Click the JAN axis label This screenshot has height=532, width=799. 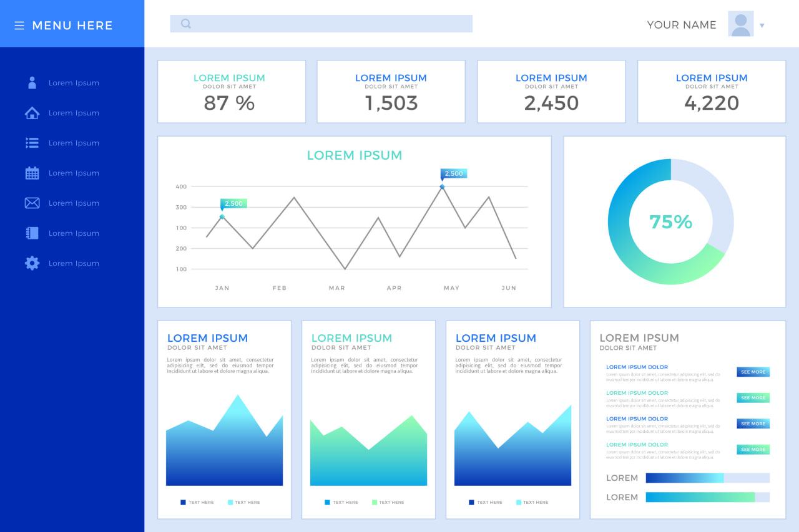click(x=222, y=288)
